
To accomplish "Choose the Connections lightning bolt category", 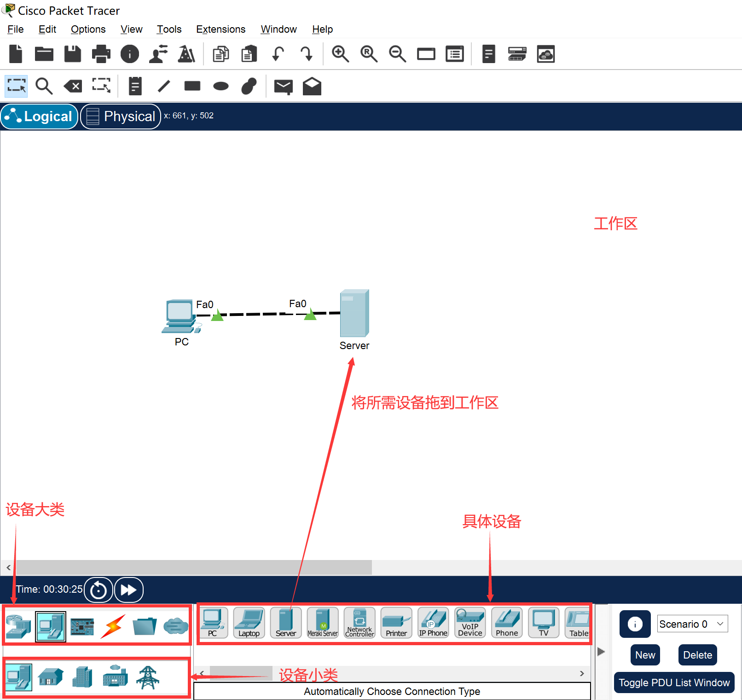I will (x=113, y=626).
